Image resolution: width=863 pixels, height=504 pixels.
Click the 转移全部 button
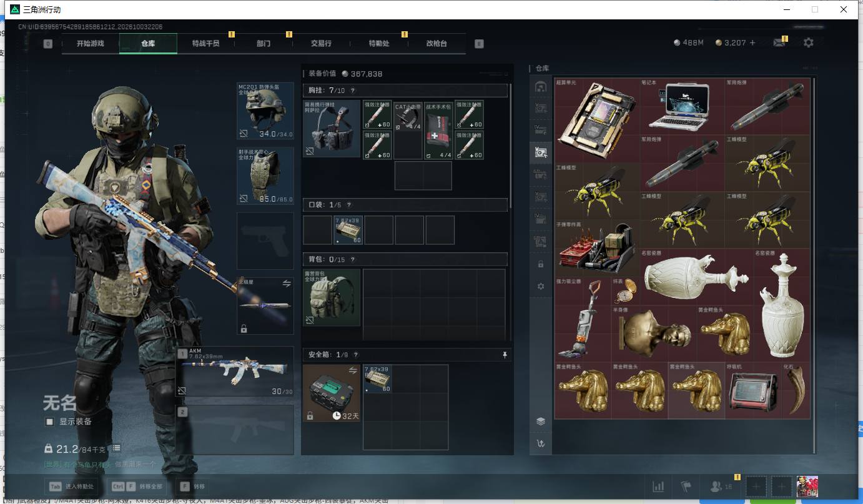(x=138, y=487)
